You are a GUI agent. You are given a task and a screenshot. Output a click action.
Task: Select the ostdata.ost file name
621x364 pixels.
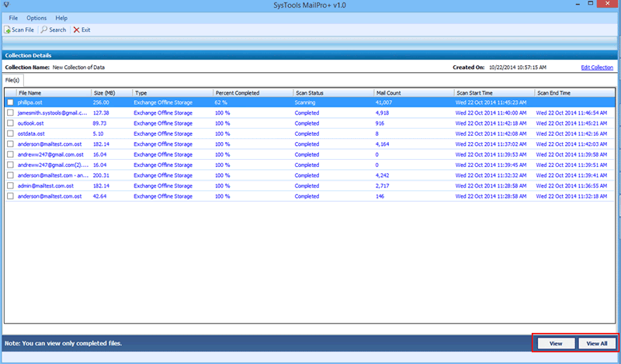(x=31, y=133)
